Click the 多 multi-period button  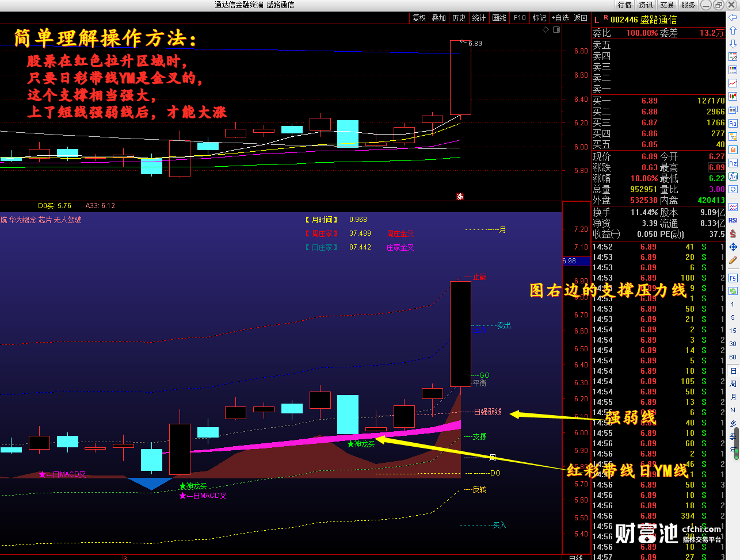(x=733, y=423)
